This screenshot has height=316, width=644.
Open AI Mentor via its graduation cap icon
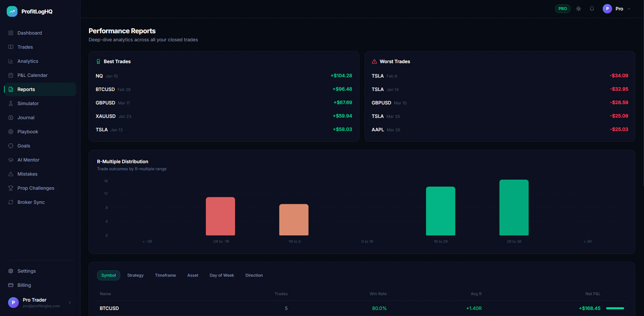(11, 160)
